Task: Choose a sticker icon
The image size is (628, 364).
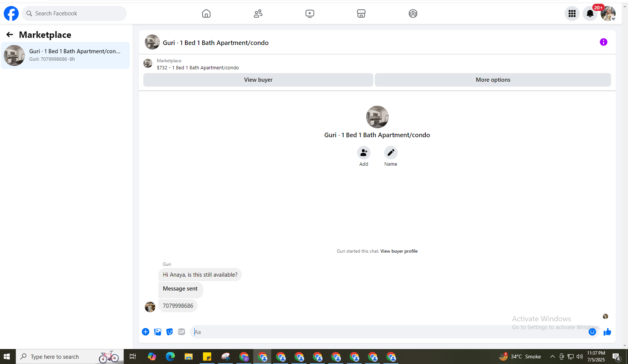Action: 170,332
